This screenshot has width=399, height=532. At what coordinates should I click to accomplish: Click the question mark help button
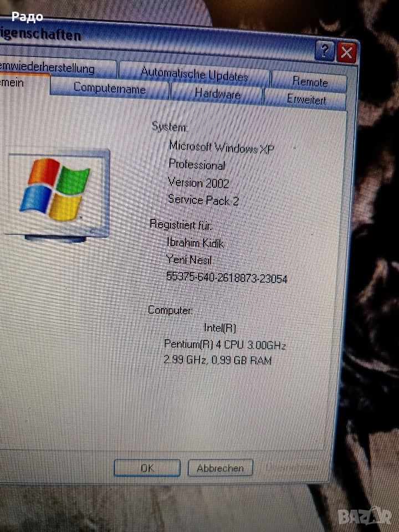pos(324,51)
